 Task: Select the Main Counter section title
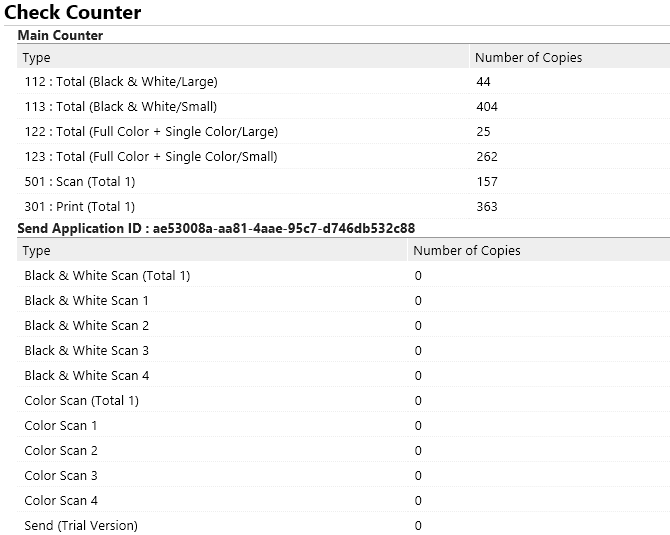61,36
